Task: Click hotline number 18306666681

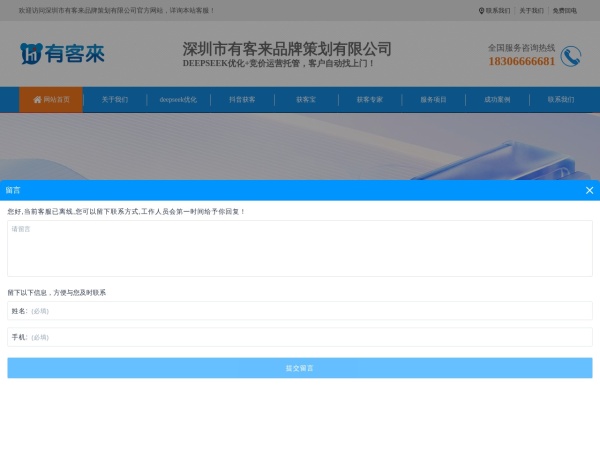Action: (521, 62)
